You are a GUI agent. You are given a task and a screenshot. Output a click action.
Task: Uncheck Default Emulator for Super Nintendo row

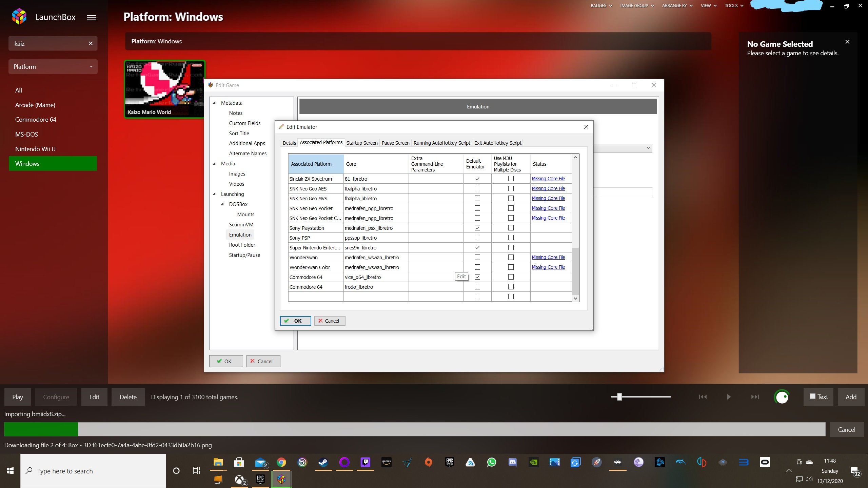(x=477, y=247)
